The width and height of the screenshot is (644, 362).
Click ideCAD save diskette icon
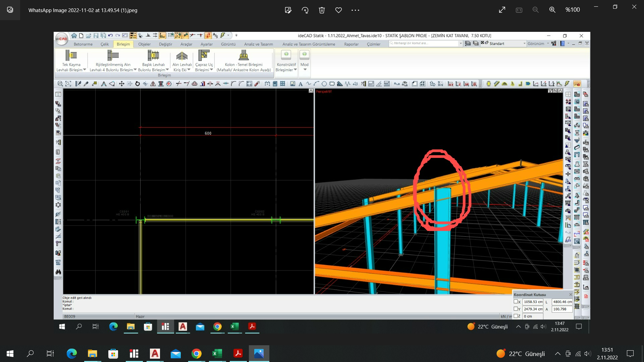(96, 36)
